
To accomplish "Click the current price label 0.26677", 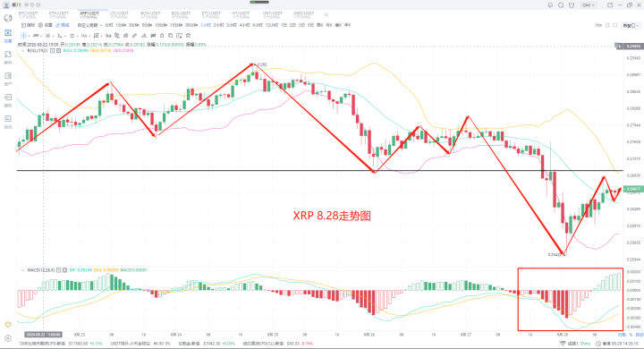I will click(633, 189).
